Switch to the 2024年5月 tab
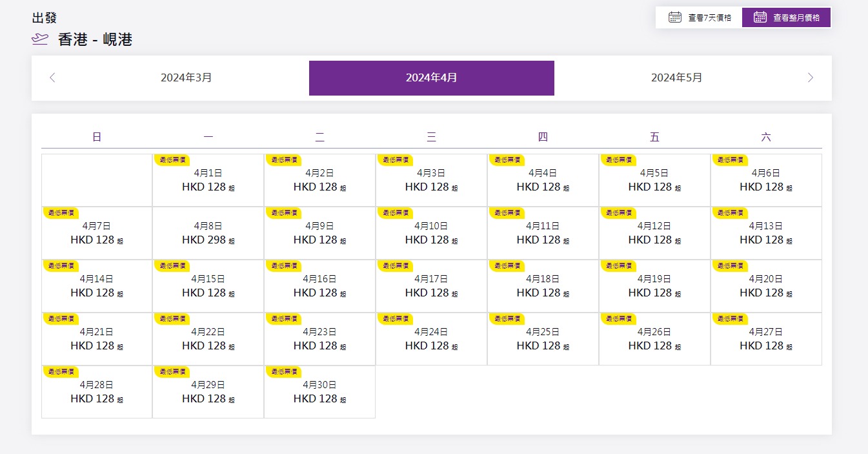The width and height of the screenshot is (868, 454). 676,78
